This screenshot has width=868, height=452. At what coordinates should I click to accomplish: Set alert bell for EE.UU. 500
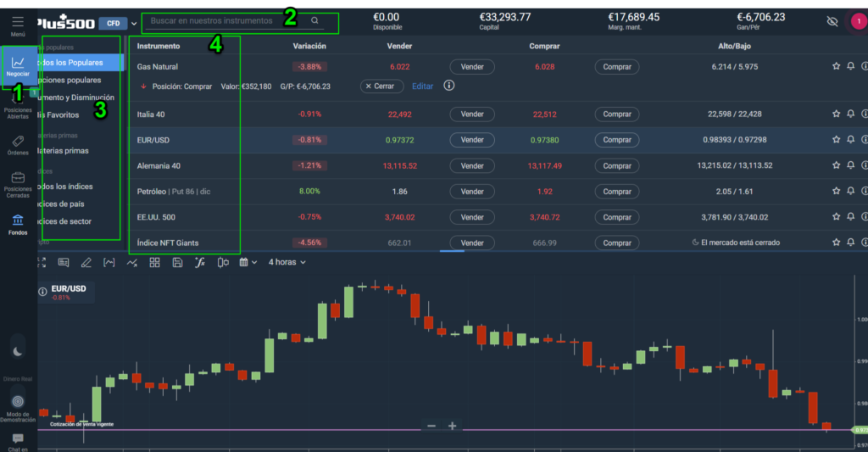851,216
